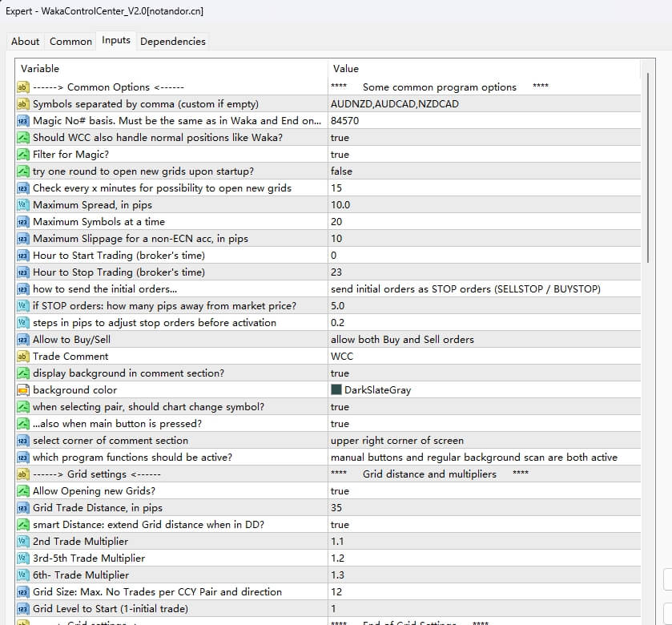
Task: Edit the Grid Trade Distance value 35
Action: point(336,508)
